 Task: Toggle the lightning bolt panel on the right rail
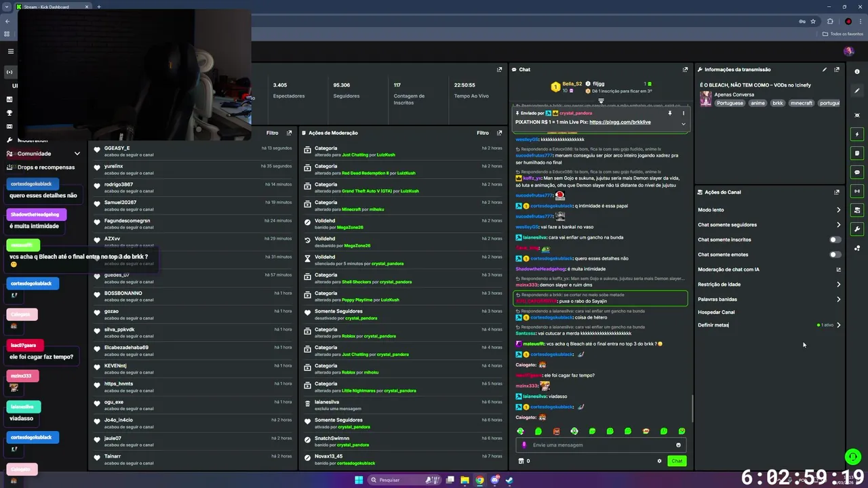(857, 134)
